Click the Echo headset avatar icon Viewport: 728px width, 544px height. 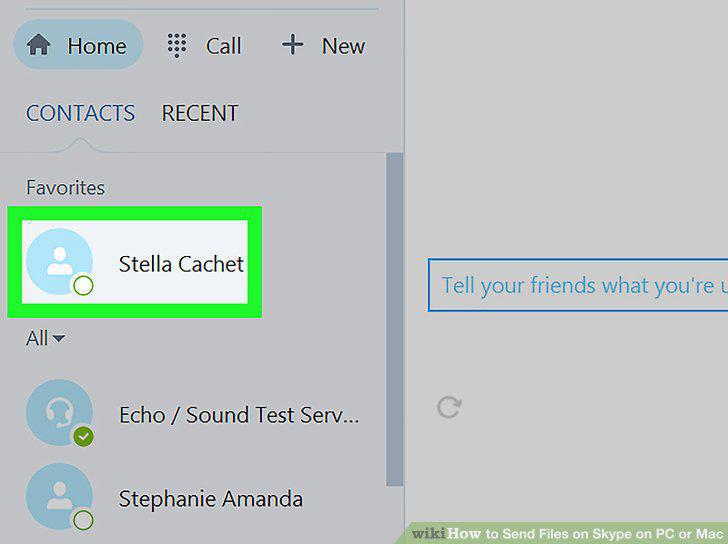tap(59, 413)
